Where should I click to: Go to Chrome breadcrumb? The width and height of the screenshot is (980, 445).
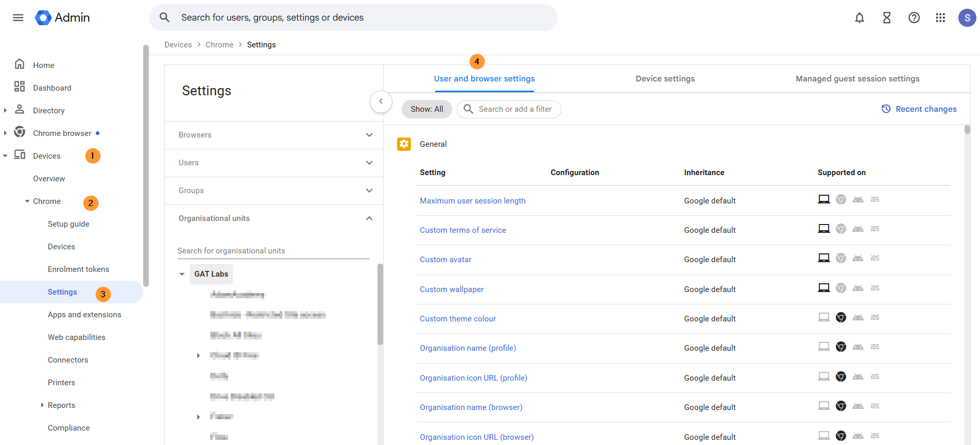219,45
